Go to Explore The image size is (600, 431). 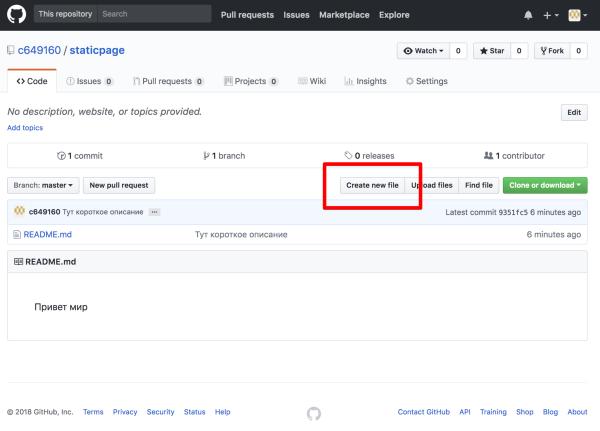(x=394, y=15)
